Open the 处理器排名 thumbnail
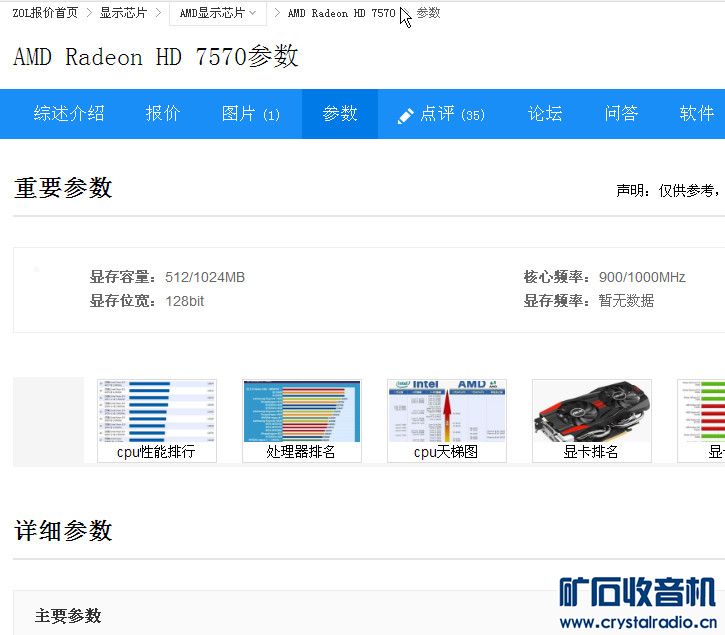 301,420
